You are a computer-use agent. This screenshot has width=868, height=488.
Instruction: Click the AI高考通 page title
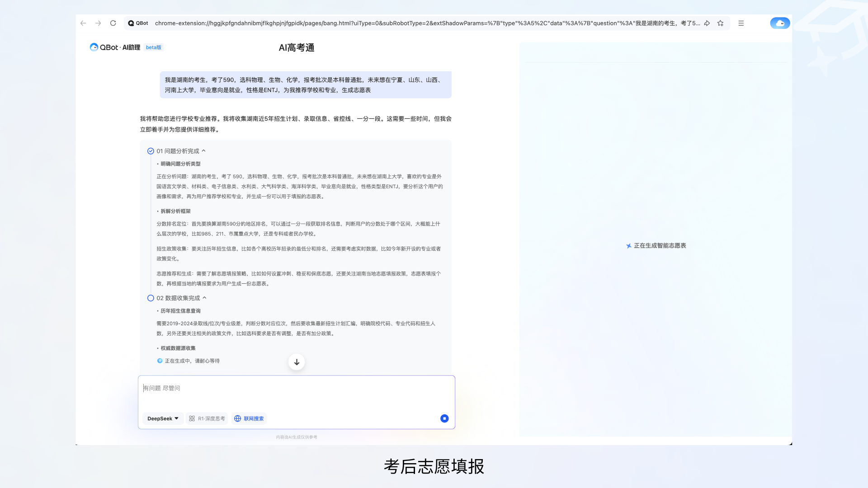(297, 47)
